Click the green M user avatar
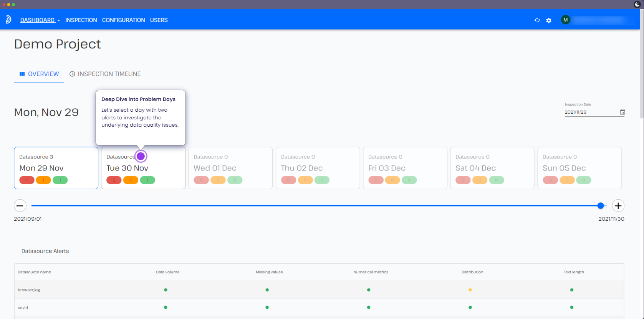Viewport: 644px width, 319px height. (x=565, y=20)
